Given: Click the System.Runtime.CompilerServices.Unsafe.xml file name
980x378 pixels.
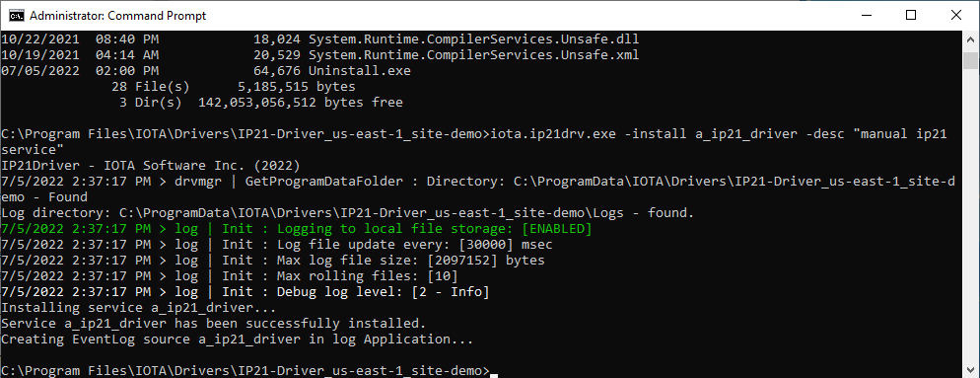Looking at the screenshot, I should coord(474,55).
